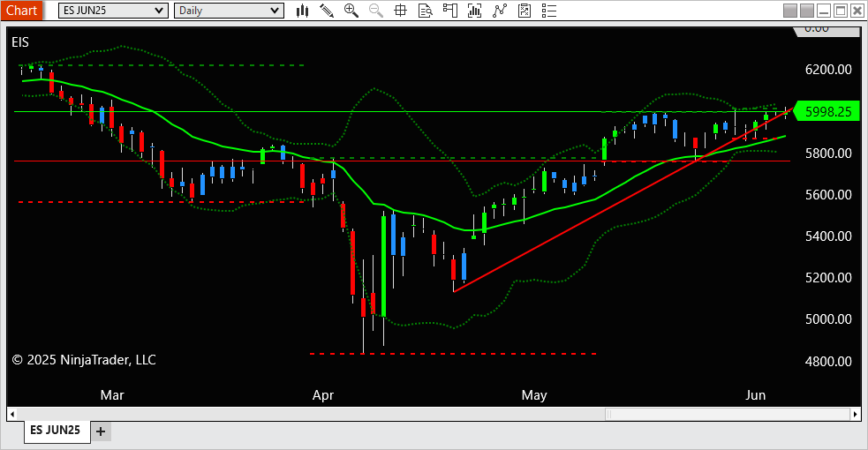Click the 5600.00 price axis label
Viewport: 868px width, 450px height.
coord(828,195)
